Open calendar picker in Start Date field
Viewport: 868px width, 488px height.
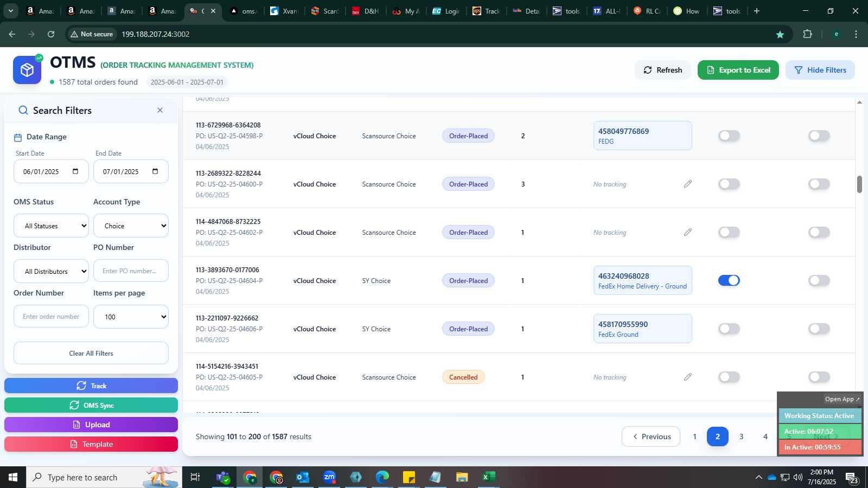(x=75, y=171)
